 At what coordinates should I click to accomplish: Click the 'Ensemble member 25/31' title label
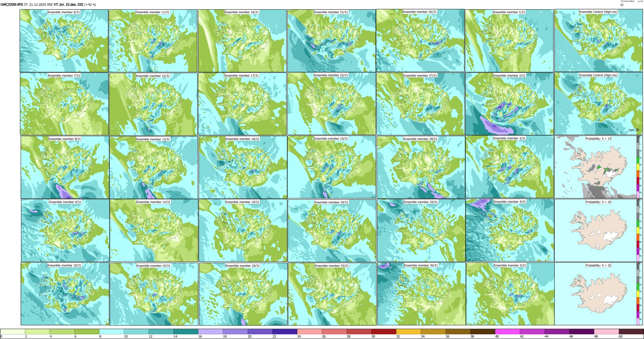tap(331, 266)
